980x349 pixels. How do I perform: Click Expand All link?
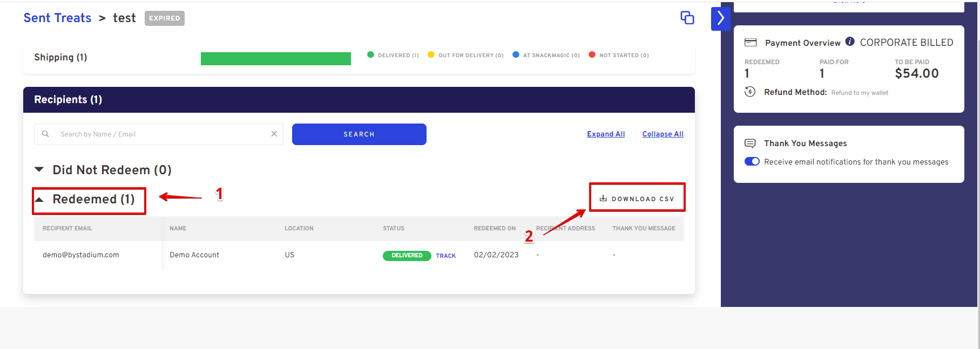click(606, 134)
